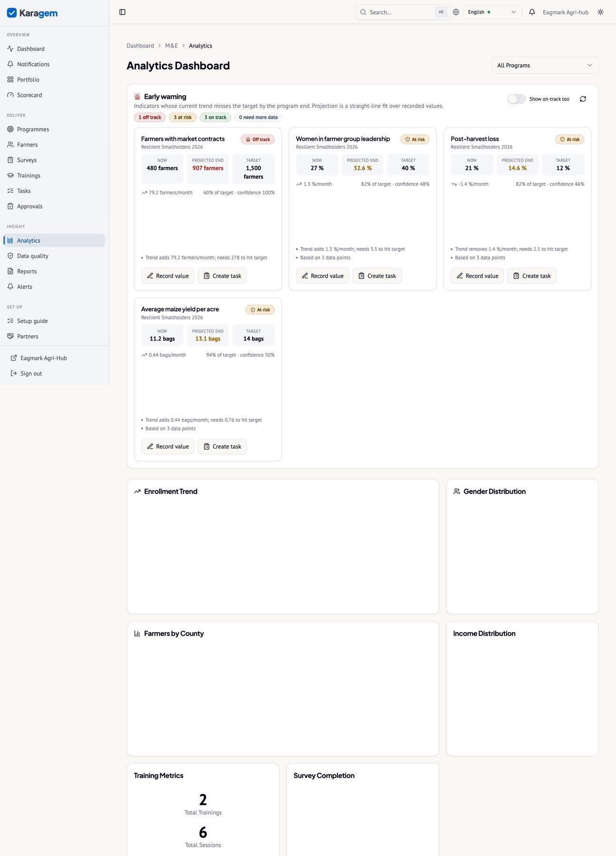Click the Gender Distribution people icon
616x856 pixels.
tap(457, 491)
